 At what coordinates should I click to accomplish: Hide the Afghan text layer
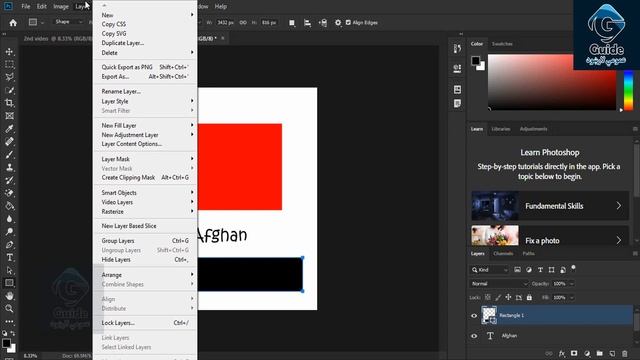click(474, 336)
